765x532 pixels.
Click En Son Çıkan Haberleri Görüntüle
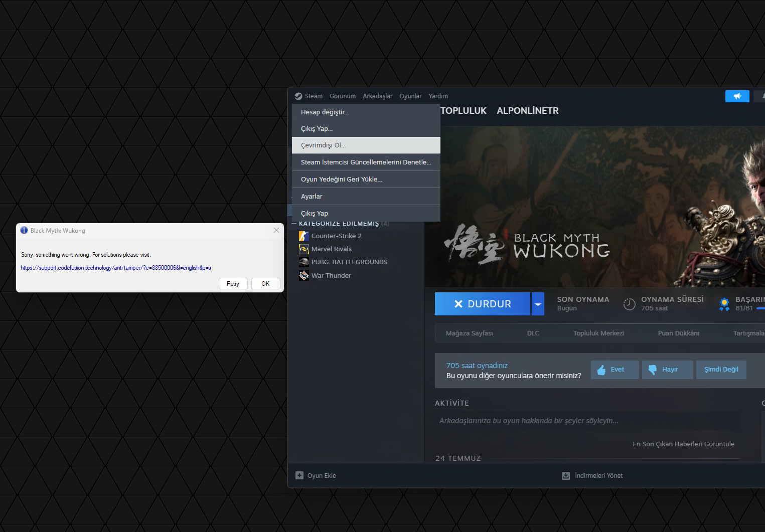(684, 444)
